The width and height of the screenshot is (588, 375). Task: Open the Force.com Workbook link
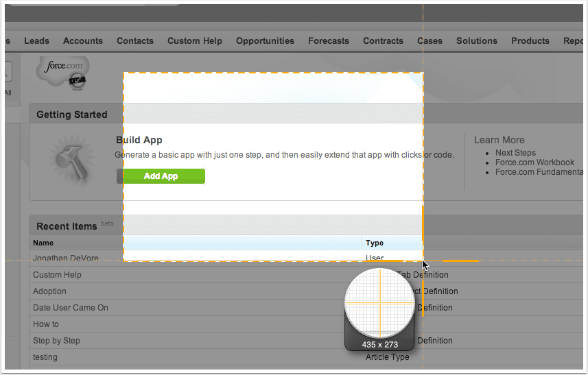534,162
